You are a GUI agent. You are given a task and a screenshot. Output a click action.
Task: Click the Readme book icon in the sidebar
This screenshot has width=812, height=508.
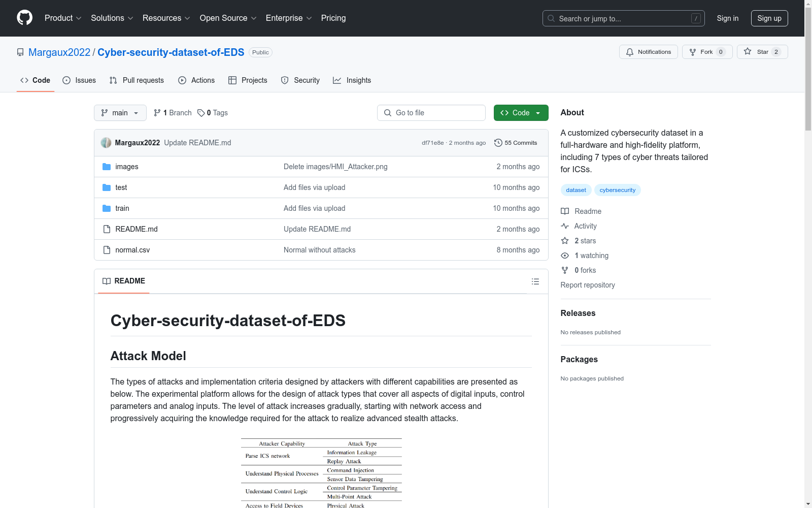(564, 211)
